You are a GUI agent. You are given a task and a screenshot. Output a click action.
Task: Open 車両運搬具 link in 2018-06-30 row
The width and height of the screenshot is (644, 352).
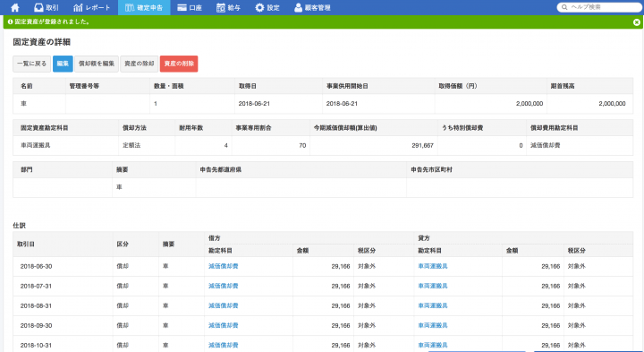click(x=433, y=266)
